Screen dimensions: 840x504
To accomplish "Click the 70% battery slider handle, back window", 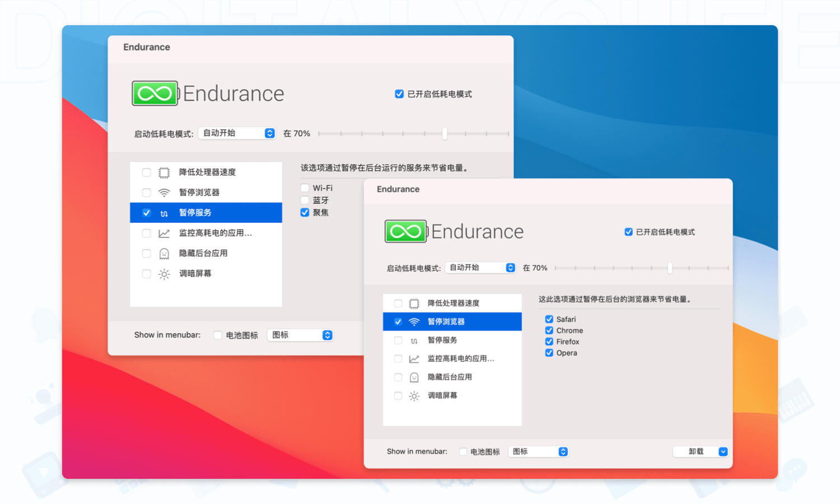I will tap(445, 134).
